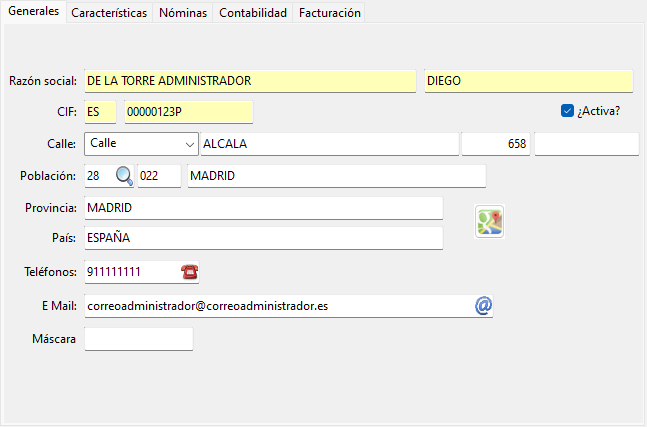Click the red telephone dial icon
This screenshot has width=647, height=427.
pos(189,272)
